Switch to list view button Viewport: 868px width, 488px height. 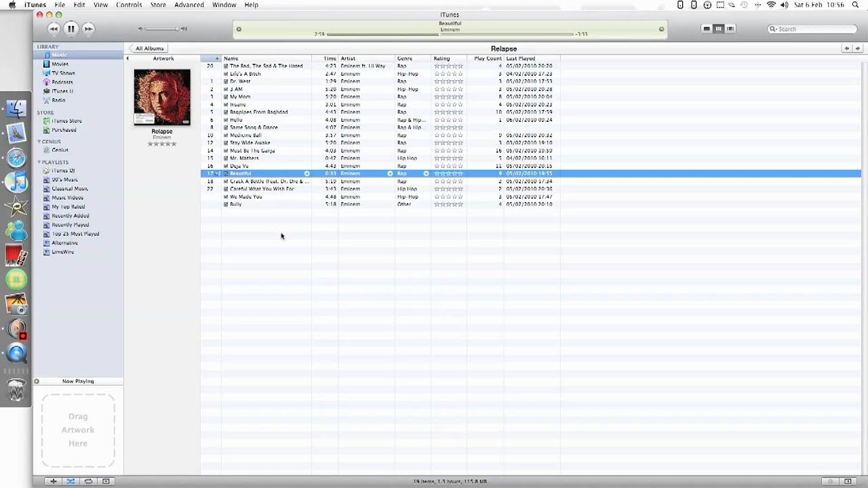(707, 28)
